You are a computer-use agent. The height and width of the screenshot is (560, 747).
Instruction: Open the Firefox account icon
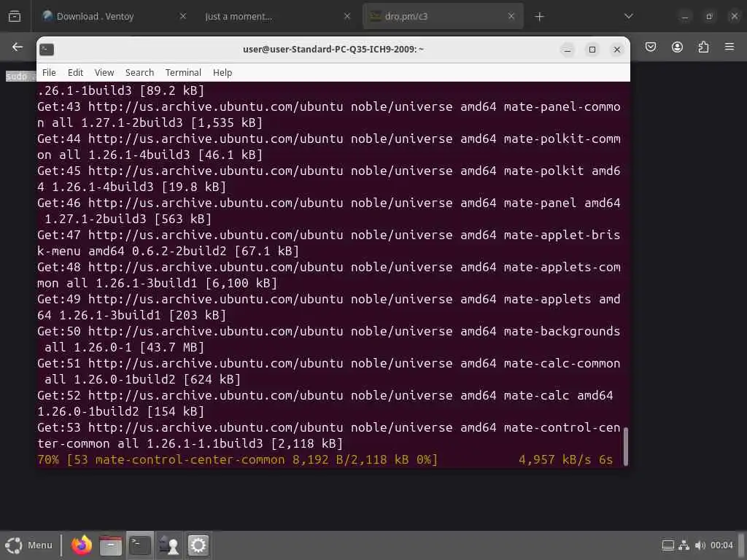click(677, 47)
